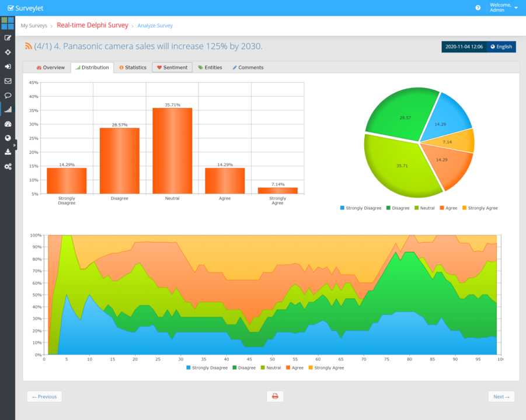Toggle Neutral in the pie chart legend

(x=424, y=208)
